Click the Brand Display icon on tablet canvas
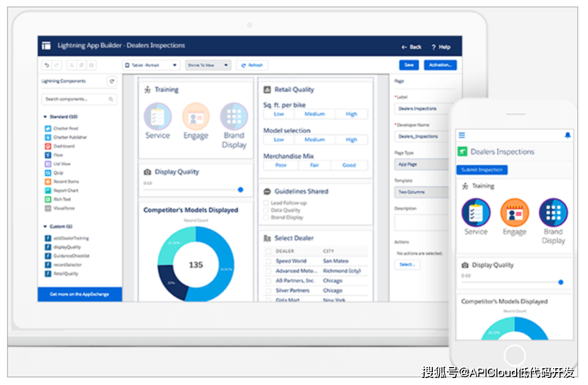This screenshot has height=385, width=588. [x=234, y=116]
